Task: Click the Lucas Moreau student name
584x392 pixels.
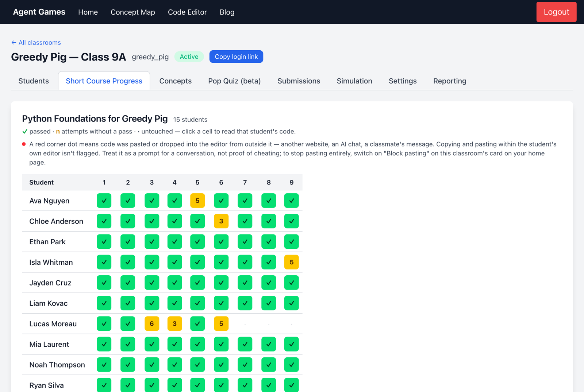Action: (53, 324)
